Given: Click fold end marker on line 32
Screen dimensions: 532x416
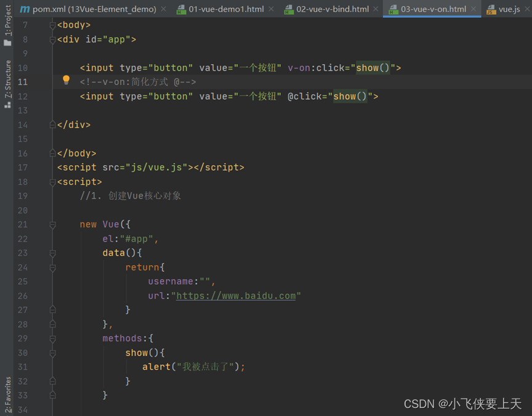Looking at the screenshot, I should tap(52, 381).
